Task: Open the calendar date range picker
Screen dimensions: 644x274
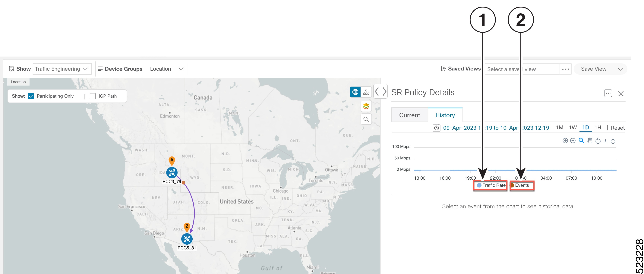Action: coord(436,128)
